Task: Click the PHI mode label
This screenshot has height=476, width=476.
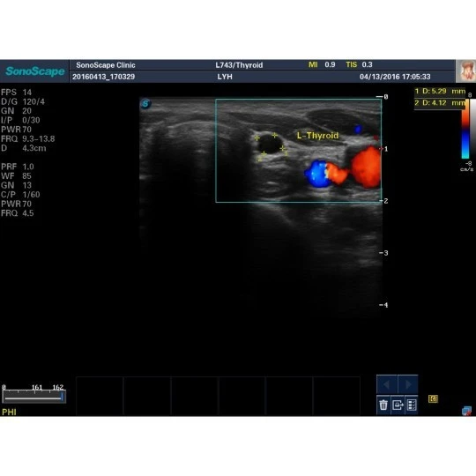Action: coord(9,412)
